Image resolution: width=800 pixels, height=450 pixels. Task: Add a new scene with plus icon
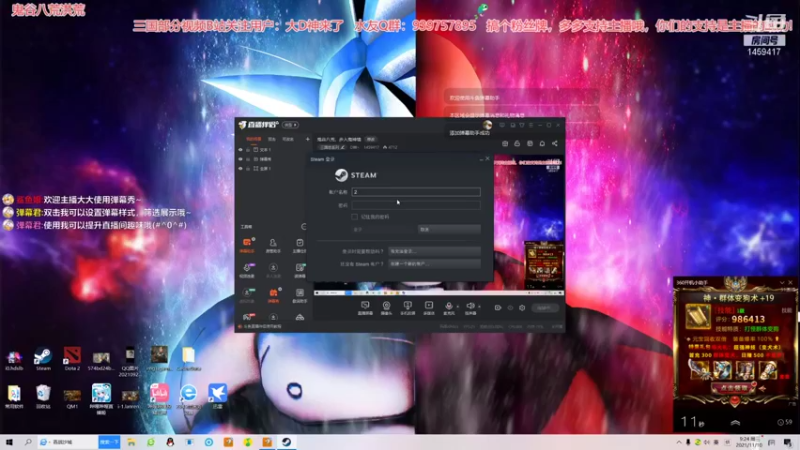(308, 139)
